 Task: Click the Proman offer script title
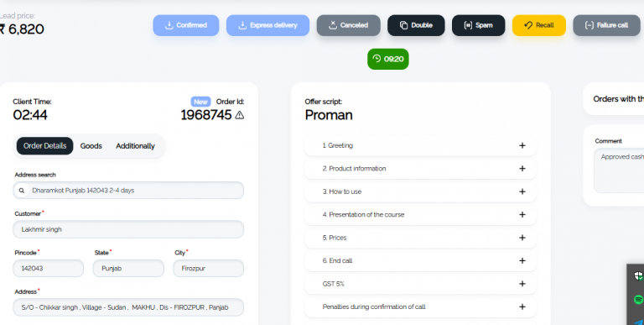point(329,115)
